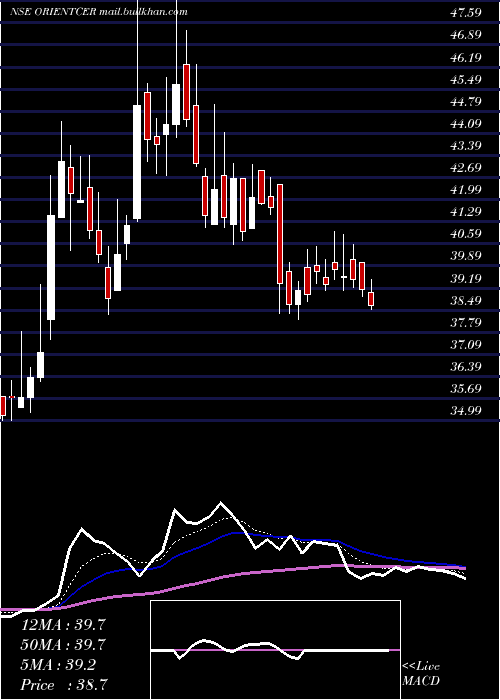Click the 43.39 price axis label
The width and height of the screenshot is (500, 700).
pos(466,145)
